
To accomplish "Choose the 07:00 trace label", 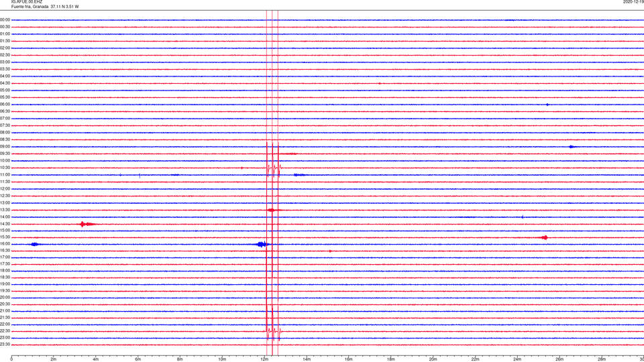I will pyautogui.click(x=5, y=118).
